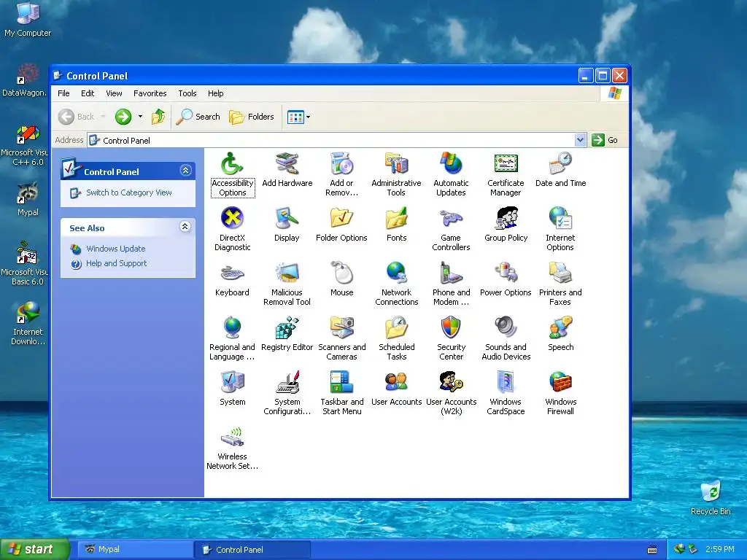Click the Start button
Viewport: 747px width, 560px height.
coord(34,549)
